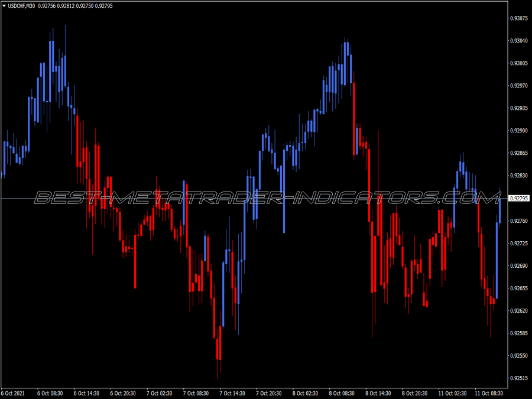This screenshot has width=532, height=399.
Task: Select the 11 Oct 08:30 time label
Action: click(489, 393)
